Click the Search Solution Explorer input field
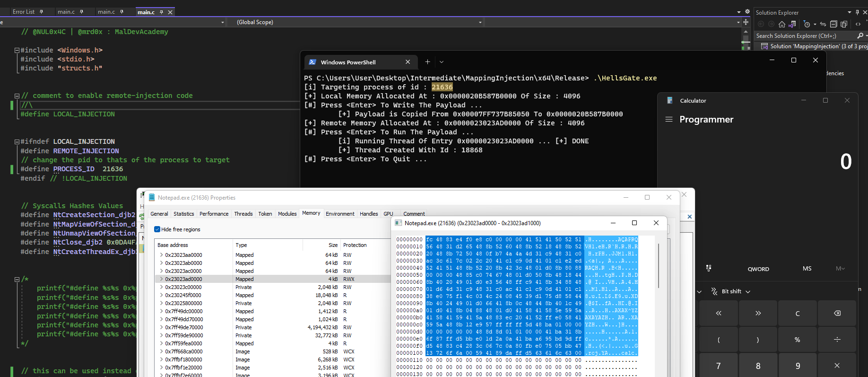 [x=805, y=35]
